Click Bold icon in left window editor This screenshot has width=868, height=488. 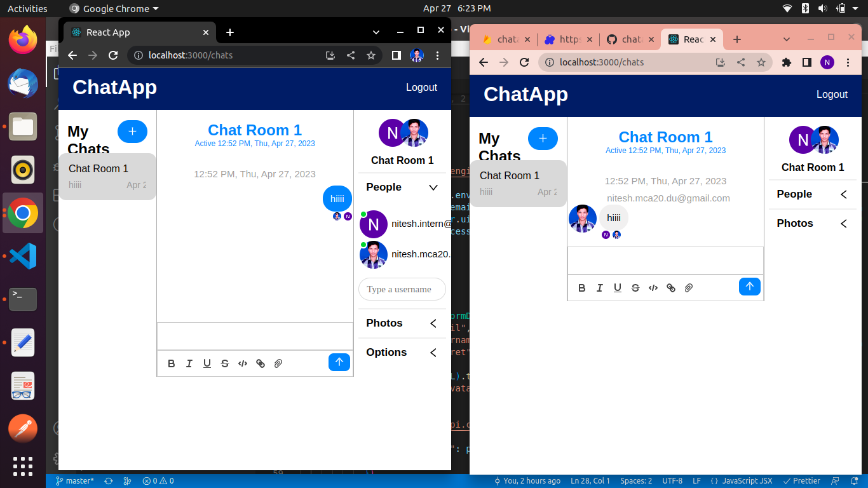171,363
